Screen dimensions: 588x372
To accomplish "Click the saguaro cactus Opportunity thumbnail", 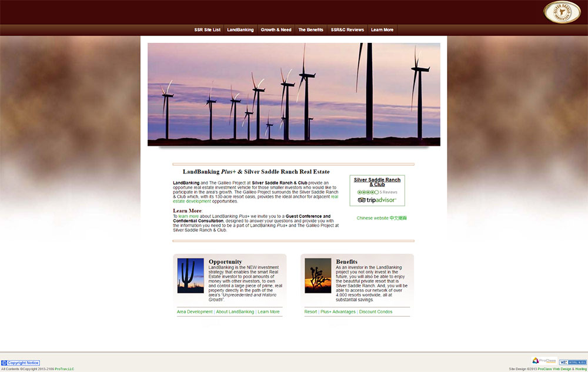I will click(x=191, y=276).
